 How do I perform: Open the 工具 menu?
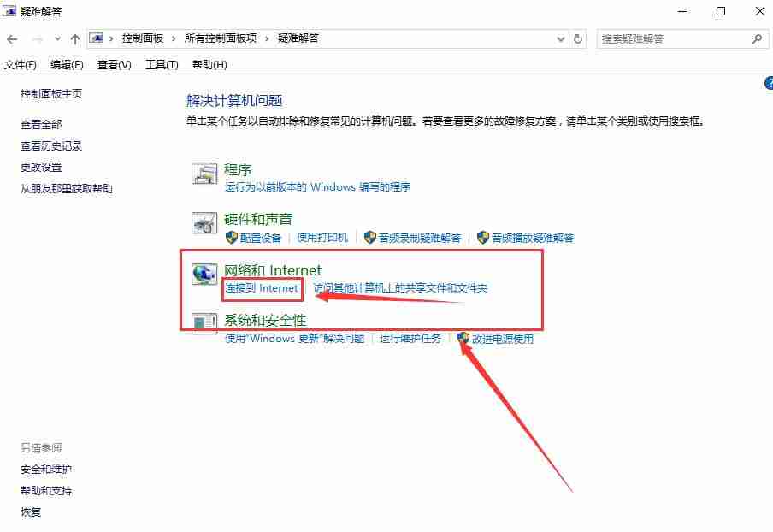[x=161, y=64]
